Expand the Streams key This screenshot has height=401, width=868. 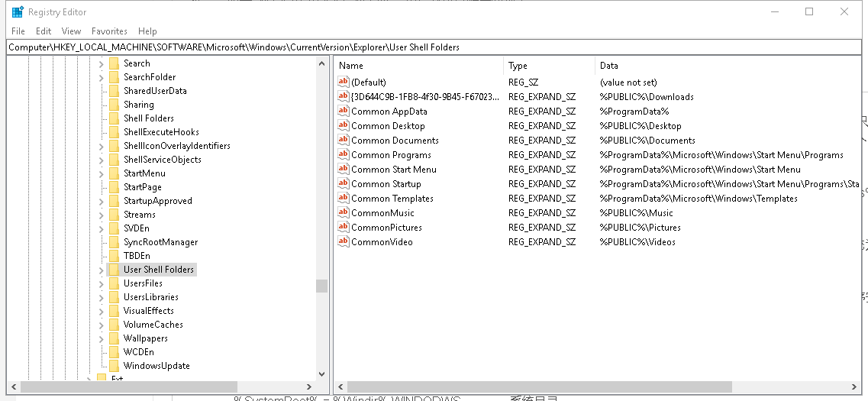pyautogui.click(x=101, y=215)
